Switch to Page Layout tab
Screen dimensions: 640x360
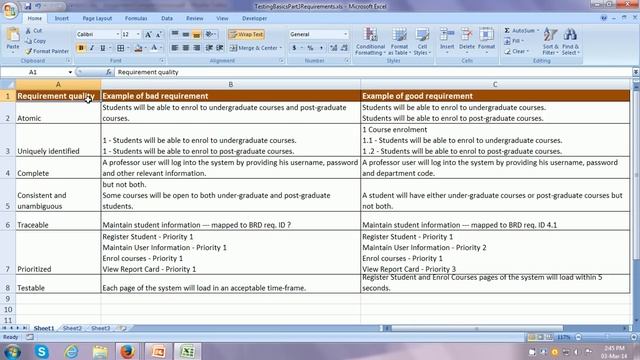tap(97, 18)
